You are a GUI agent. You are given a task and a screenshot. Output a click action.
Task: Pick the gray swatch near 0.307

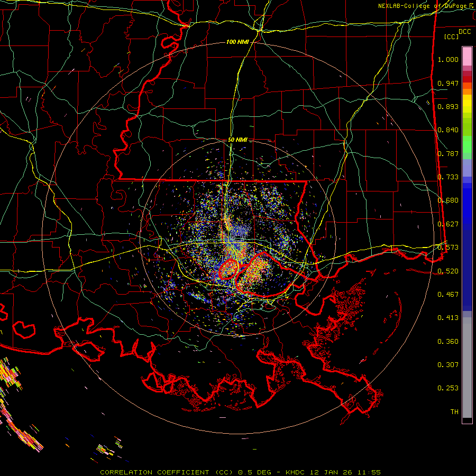(x=467, y=370)
